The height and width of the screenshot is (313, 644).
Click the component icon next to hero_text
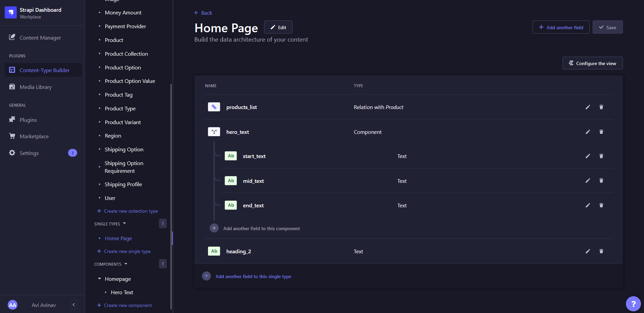click(214, 132)
